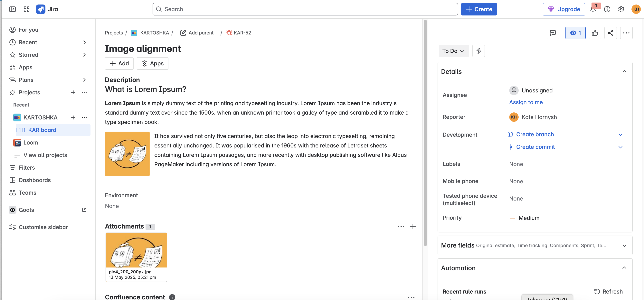Open the To Do status dropdown
Screen dimensions: 644x300
[x=453, y=51]
